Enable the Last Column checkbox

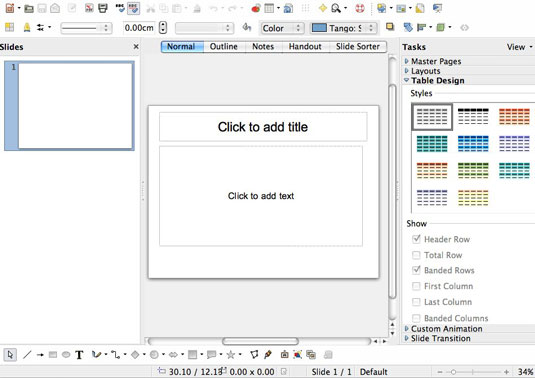[416, 302]
